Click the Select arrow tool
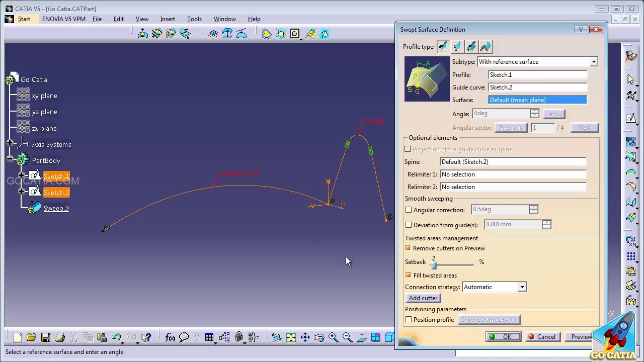Screen dimensions: 644x362 [x=631, y=79]
